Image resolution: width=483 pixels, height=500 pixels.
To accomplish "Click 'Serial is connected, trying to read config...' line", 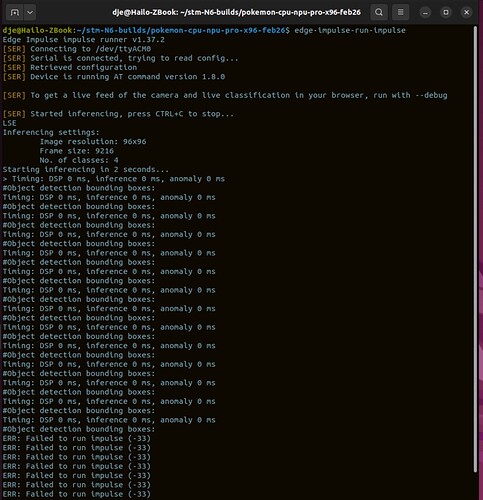I will [120, 58].
